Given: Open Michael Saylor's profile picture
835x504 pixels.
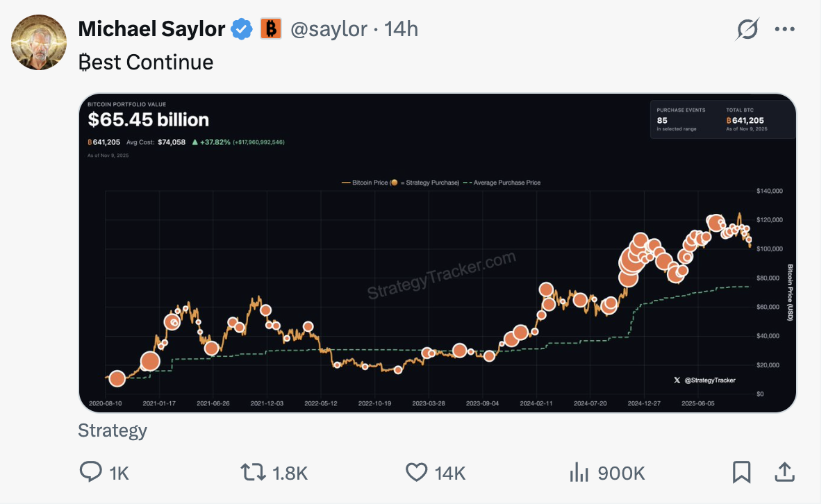Looking at the screenshot, I should point(39,42).
